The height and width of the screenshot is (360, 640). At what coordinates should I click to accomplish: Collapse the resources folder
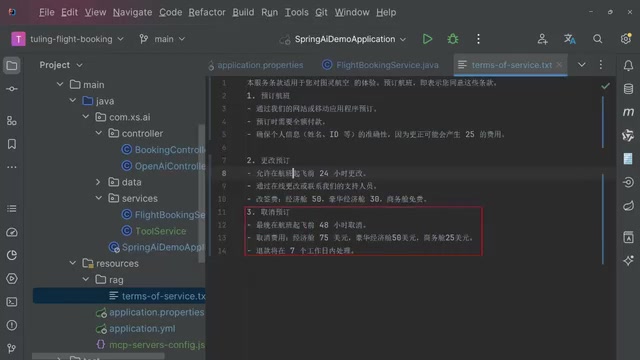click(x=73, y=263)
